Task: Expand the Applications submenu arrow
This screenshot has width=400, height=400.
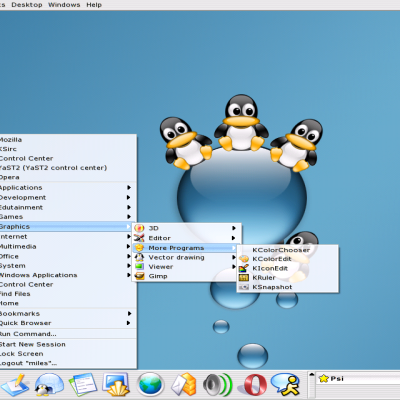Action: 129,188
